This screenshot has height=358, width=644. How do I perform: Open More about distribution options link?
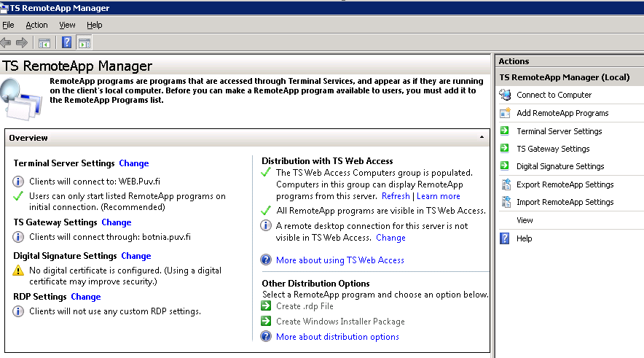click(337, 337)
